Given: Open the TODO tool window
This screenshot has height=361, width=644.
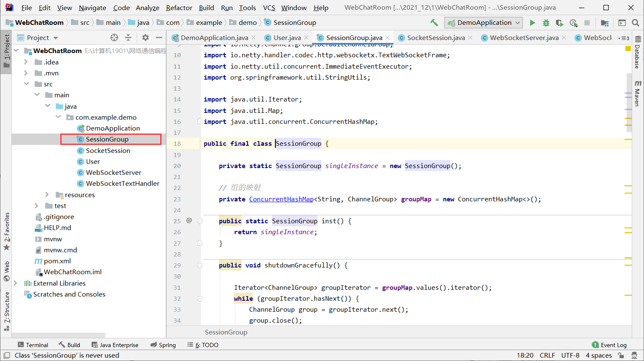Looking at the screenshot, I should 206,345.
